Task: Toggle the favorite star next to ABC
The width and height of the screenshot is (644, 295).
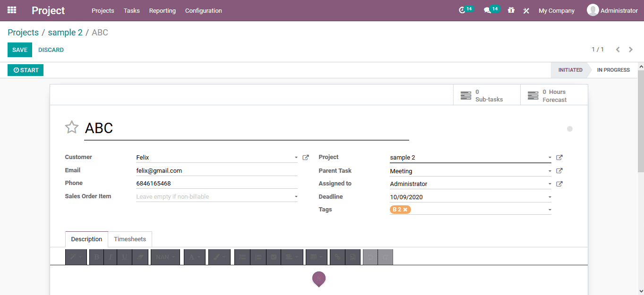Action: click(x=72, y=127)
